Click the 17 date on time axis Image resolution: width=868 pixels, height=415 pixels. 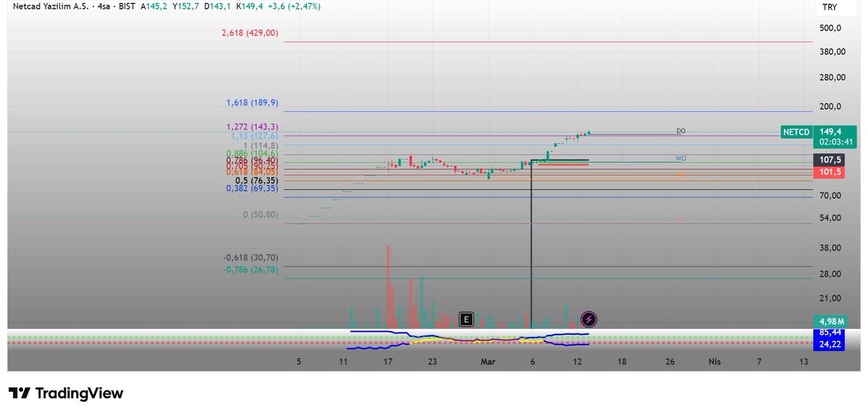(388, 361)
